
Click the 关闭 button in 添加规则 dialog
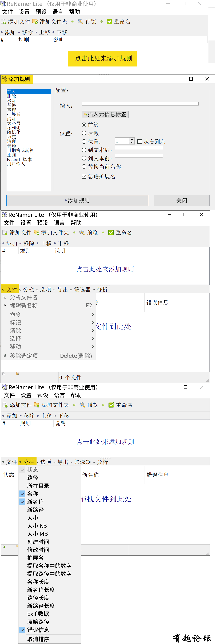coord(182,201)
